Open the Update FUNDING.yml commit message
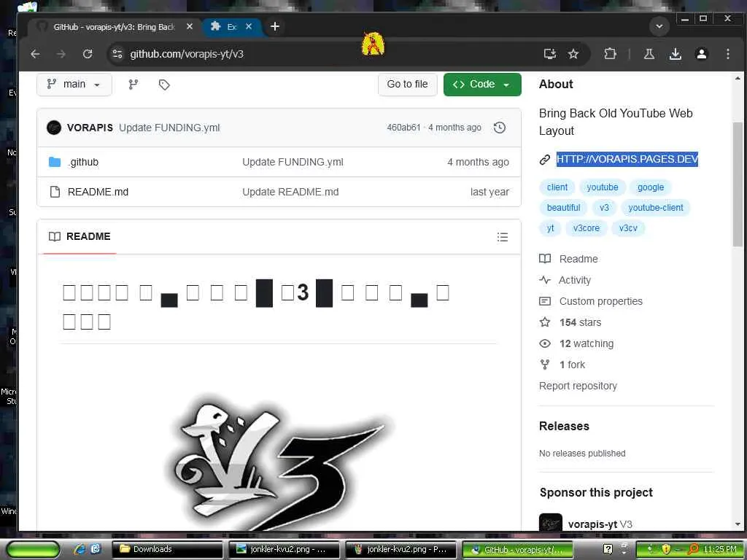 click(169, 128)
